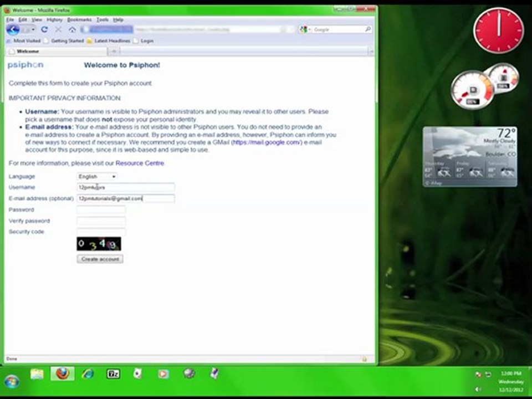Click the stop loading X icon
Image resolution: width=532 pixels, height=399 pixels.
point(58,29)
